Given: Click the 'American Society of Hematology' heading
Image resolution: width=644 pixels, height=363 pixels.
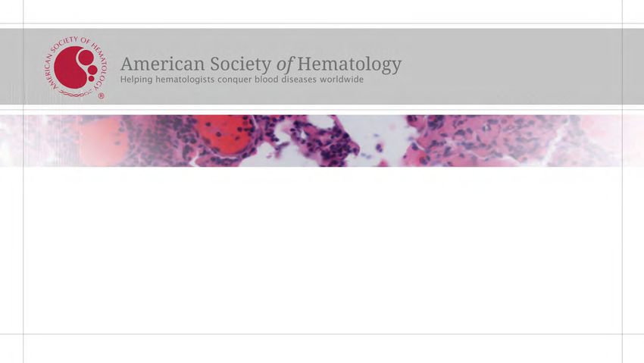Looking at the screenshot, I should point(261,64).
